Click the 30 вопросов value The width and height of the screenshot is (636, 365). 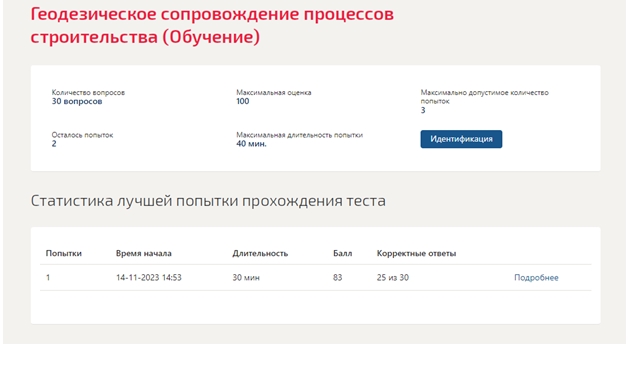click(77, 101)
